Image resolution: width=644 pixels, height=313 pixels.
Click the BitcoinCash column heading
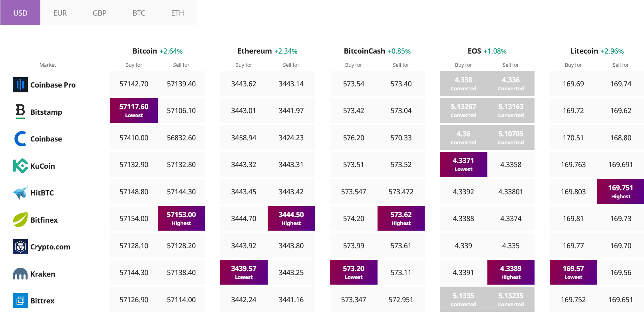pyautogui.click(x=364, y=51)
